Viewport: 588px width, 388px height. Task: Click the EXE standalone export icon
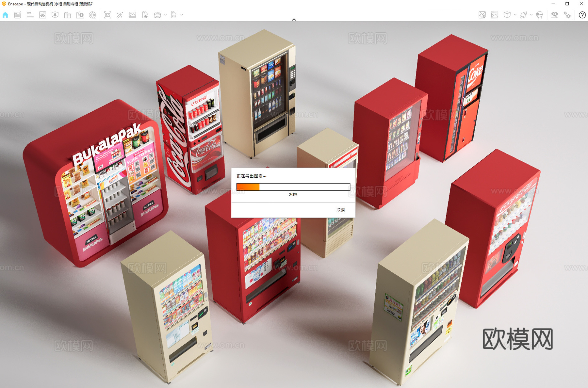click(x=174, y=15)
